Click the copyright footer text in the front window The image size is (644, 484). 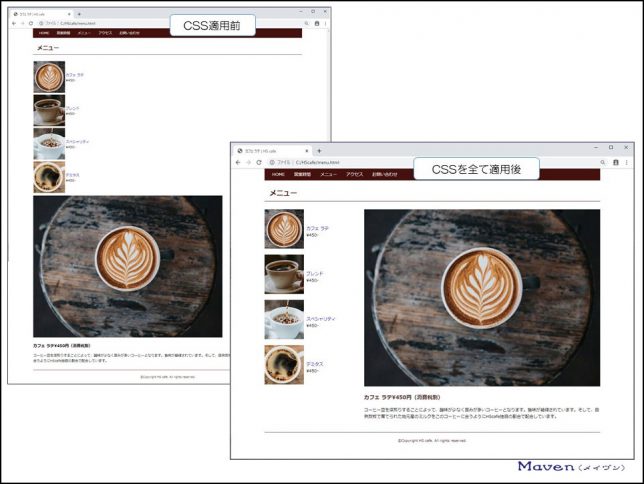tap(432, 440)
